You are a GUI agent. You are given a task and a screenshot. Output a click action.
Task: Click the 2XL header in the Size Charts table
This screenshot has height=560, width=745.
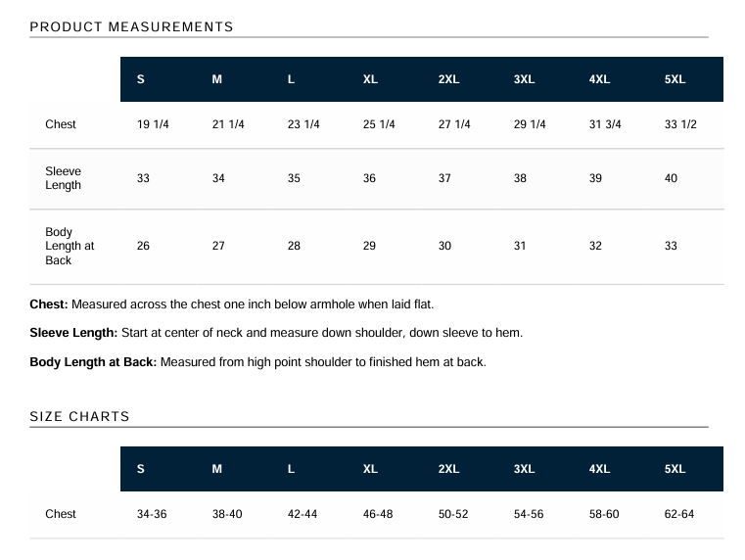[x=448, y=469]
